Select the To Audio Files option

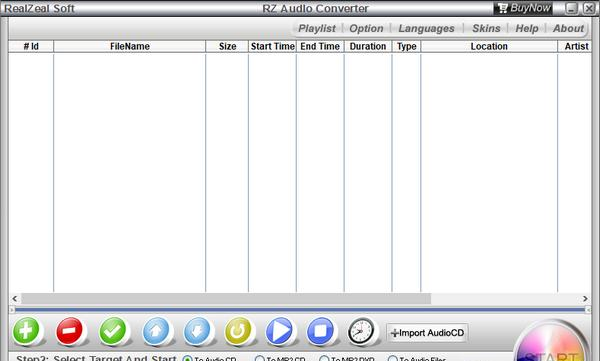click(417, 359)
